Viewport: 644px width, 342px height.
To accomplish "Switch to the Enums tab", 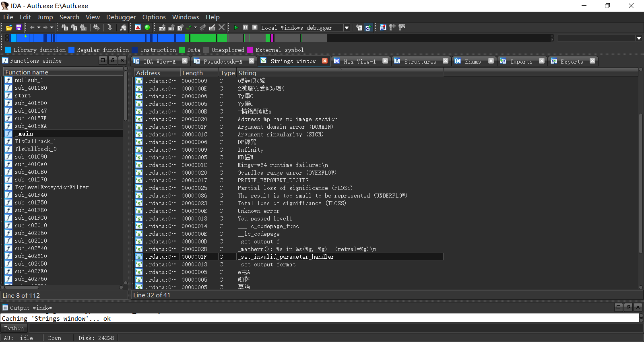I will coord(473,61).
